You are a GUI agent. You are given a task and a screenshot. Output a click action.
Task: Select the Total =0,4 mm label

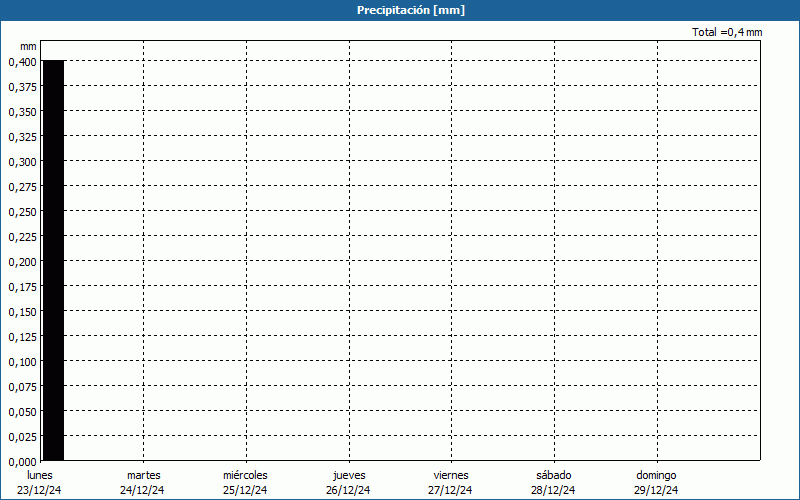[x=727, y=32]
